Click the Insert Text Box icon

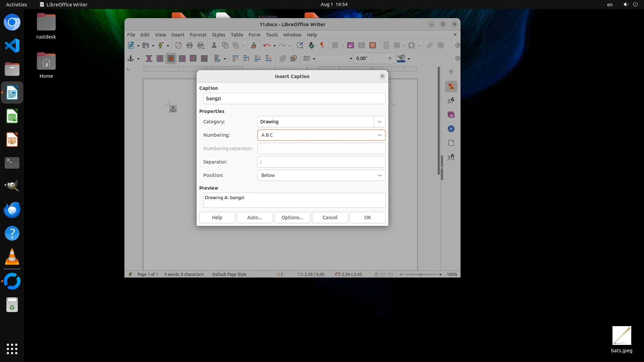pos(373,46)
